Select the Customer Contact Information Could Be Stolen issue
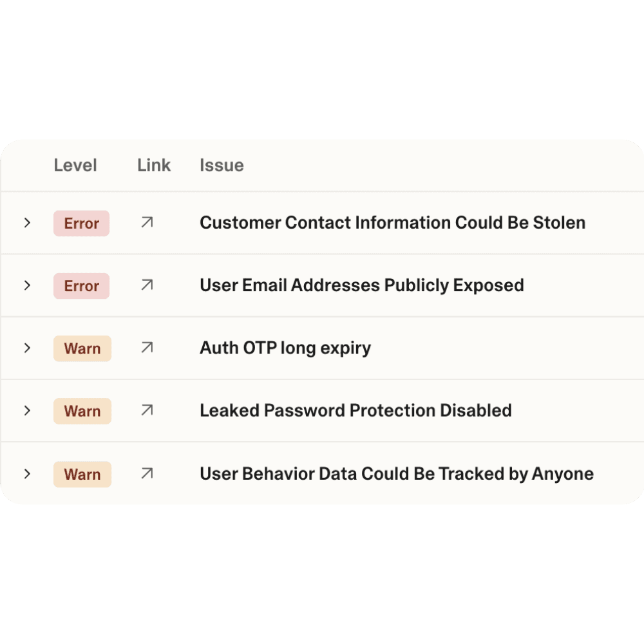 [393, 222]
